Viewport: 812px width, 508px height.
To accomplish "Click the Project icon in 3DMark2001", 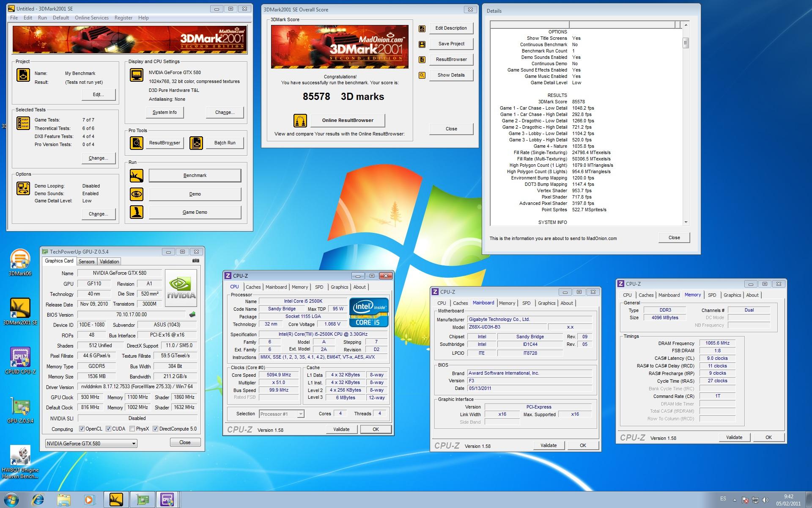I will (x=23, y=75).
